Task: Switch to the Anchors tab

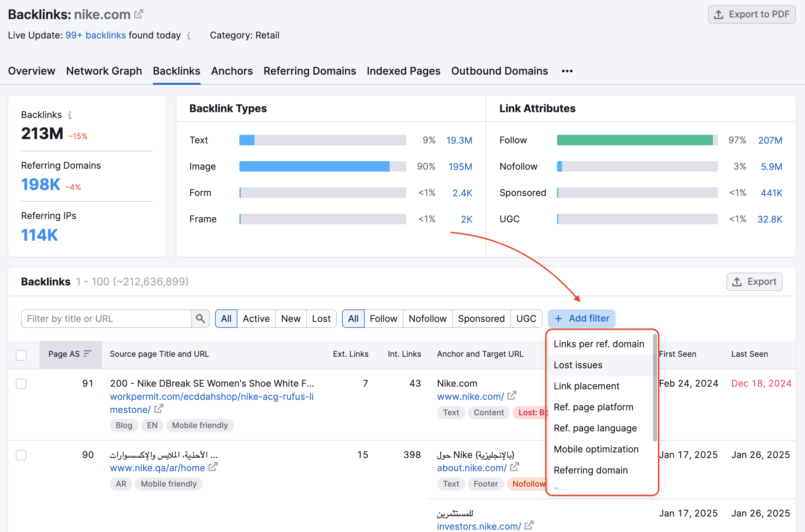Action: point(232,71)
